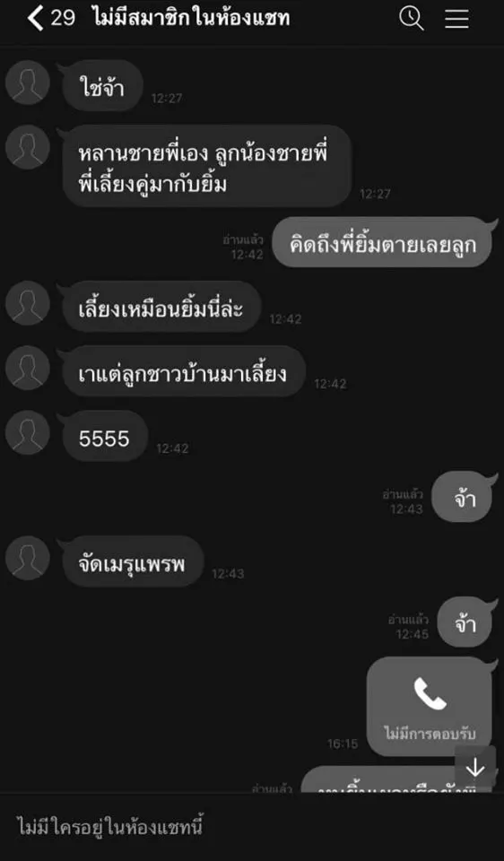The image size is (504, 861).
Task: Tap avatar next to 'หลานชายพี่เอง' message
Action: pyautogui.click(x=28, y=147)
